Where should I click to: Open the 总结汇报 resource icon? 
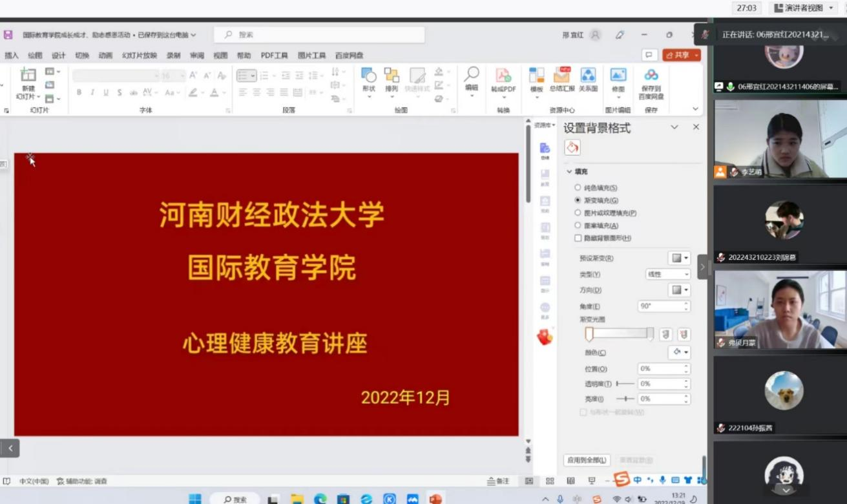pyautogui.click(x=561, y=76)
